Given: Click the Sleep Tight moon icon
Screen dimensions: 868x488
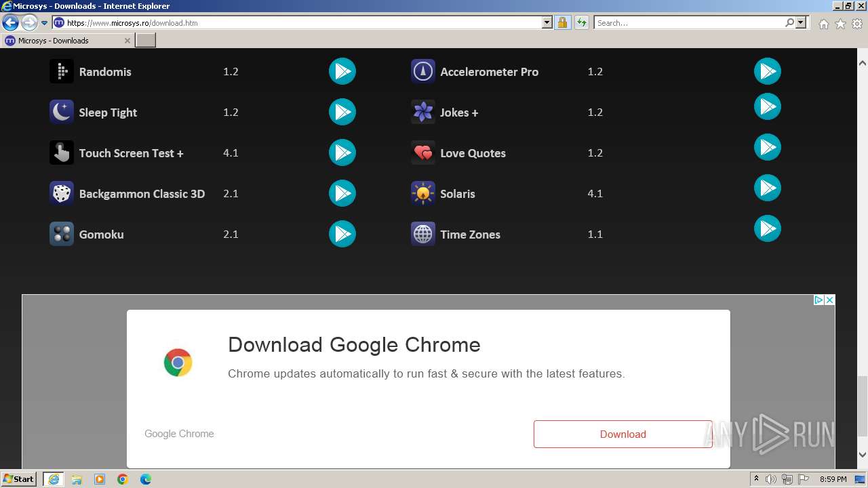Looking at the screenshot, I should 62,112.
